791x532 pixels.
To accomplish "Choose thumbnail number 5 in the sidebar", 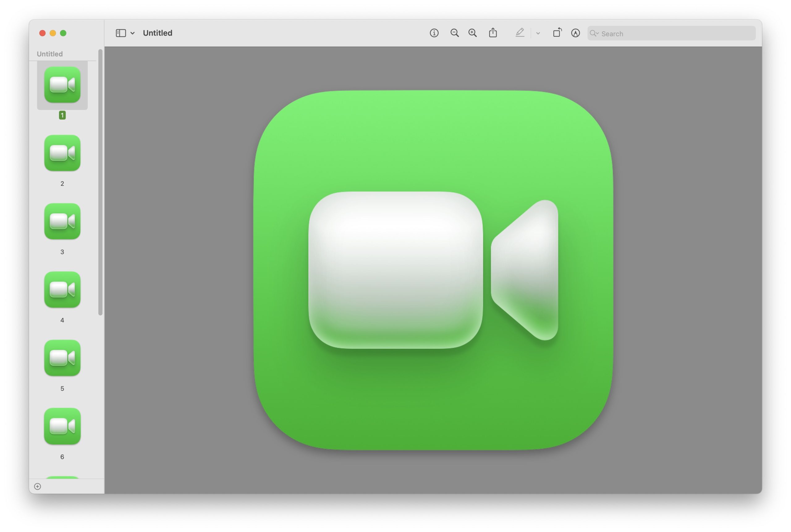I will coord(62,358).
